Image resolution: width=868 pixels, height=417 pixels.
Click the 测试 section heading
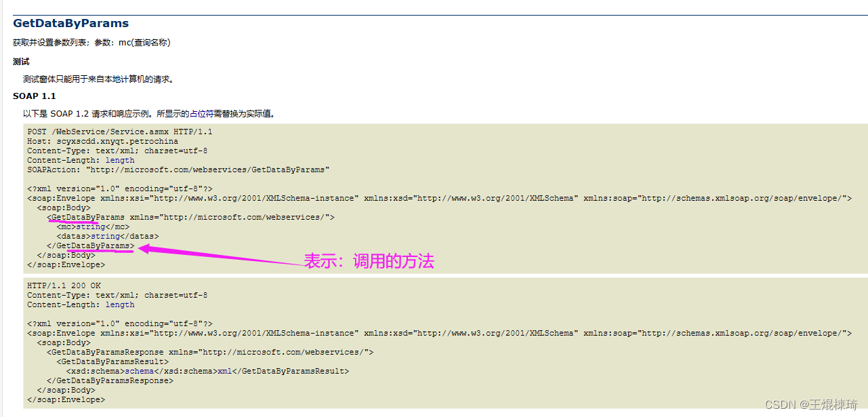(x=20, y=61)
